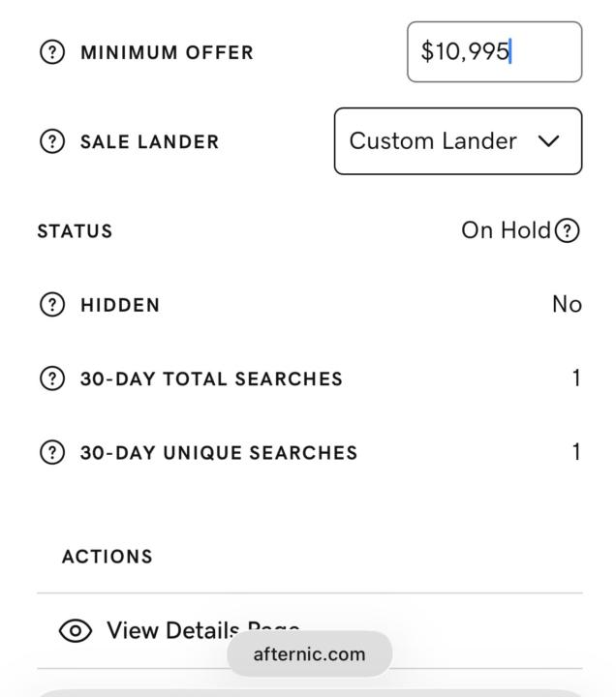The height and width of the screenshot is (697, 616).
Task: Open the Sale Lander dropdown
Action: click(457, 141)
